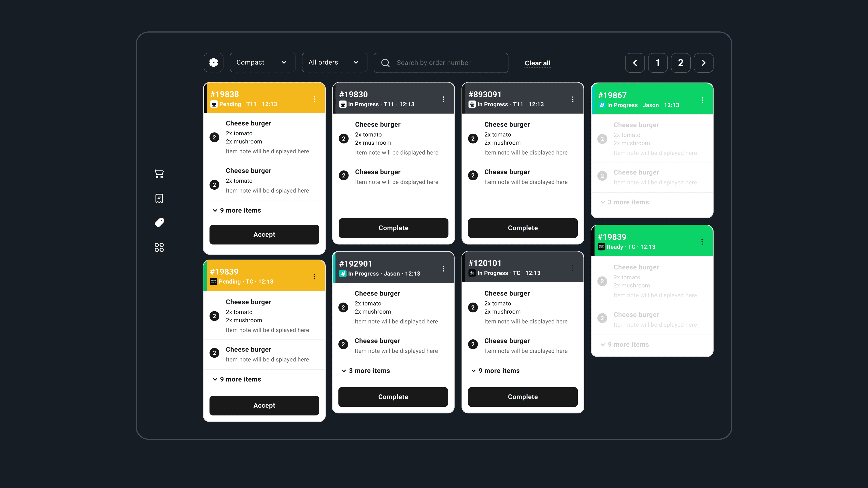Image resolution: width=868 pixels, height=488 pixels.
Task: Open the four-circles grid sidebar icon
Action: pos(159,247)
